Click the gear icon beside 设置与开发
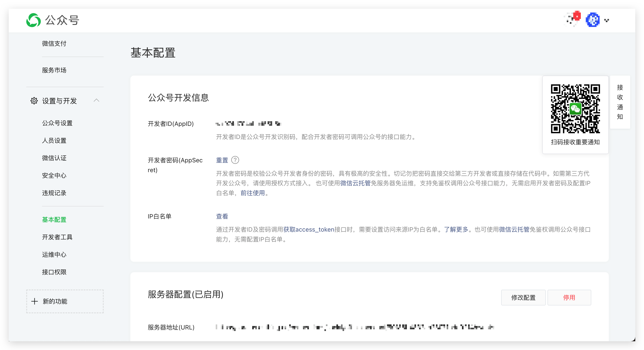The height and width of the screenshot is (350, 644). 34,101
